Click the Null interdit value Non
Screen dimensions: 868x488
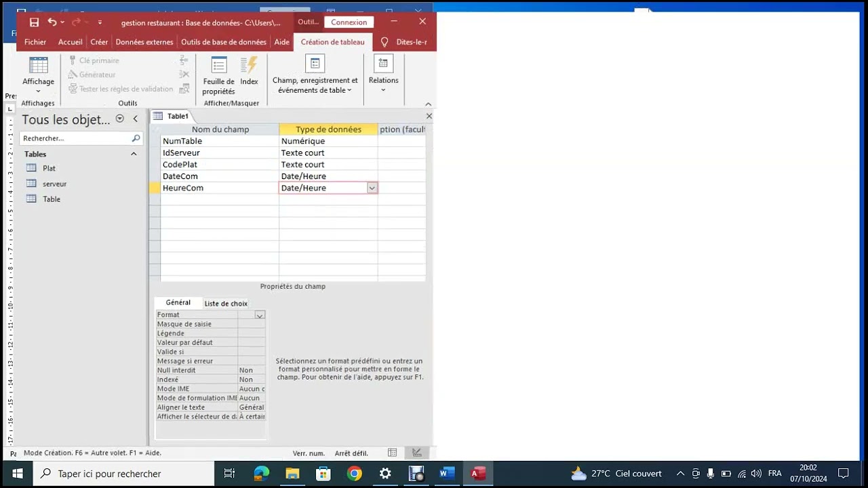pyautogui.click(x=252, y=370)
